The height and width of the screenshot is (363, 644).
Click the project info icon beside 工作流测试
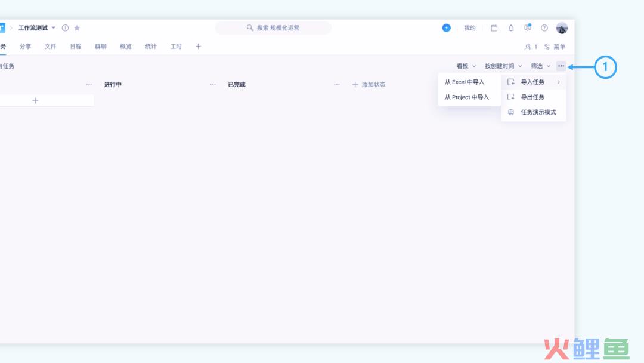pyautogui.click(x=65, y=28)
